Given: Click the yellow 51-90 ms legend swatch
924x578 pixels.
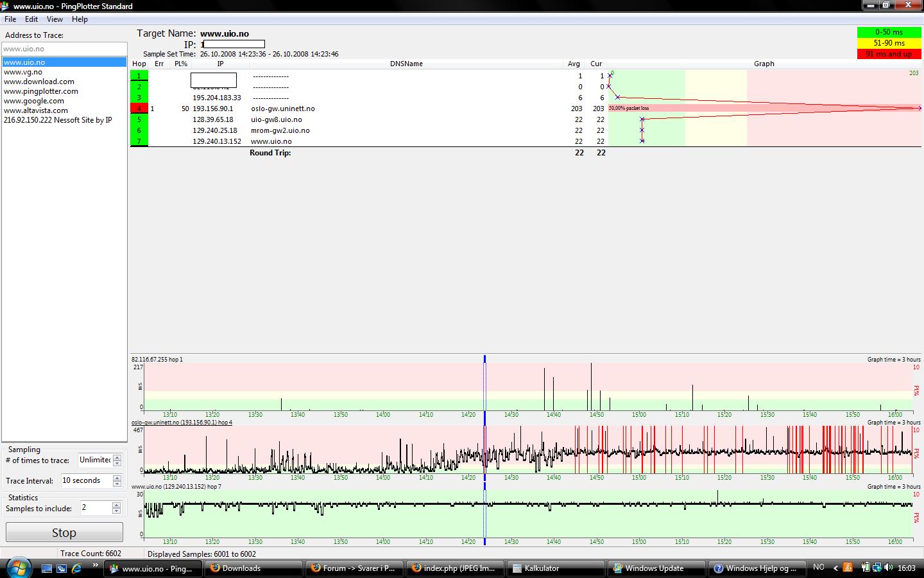Looking at the screenshot, I should 889,43.
